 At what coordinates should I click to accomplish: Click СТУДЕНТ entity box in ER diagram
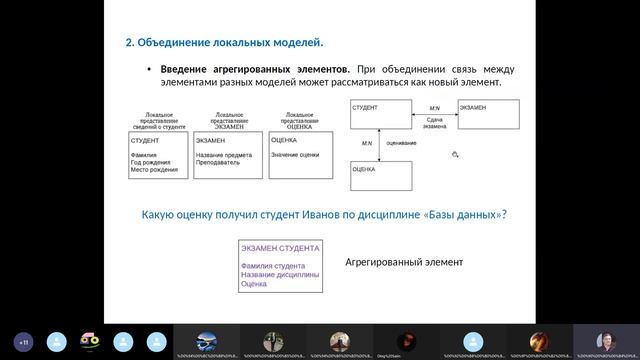click(381, 114)
